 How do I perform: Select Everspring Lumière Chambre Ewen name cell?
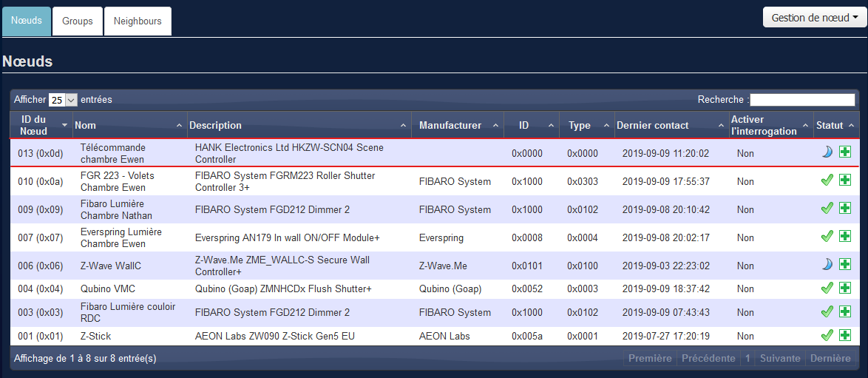(130, 237)
